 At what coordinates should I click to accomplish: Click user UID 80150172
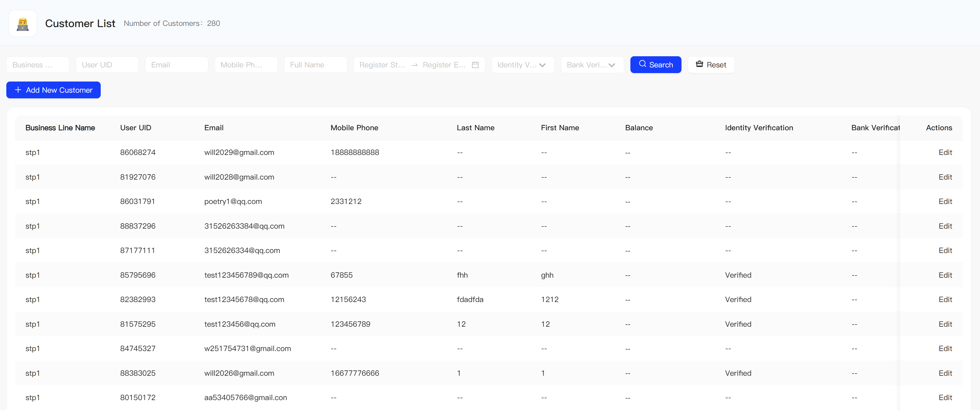tap(138, 398)
